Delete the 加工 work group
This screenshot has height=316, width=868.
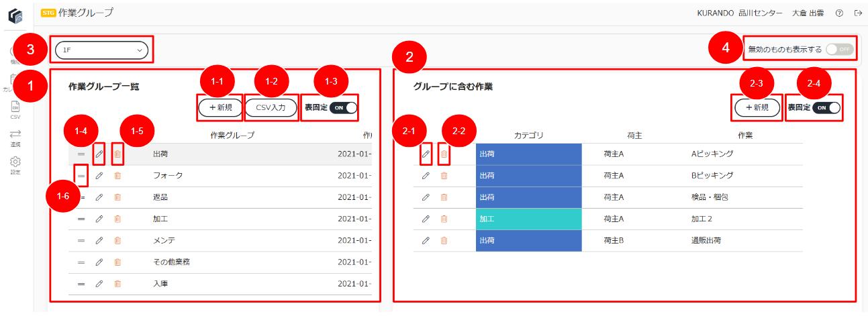point(117,219)
